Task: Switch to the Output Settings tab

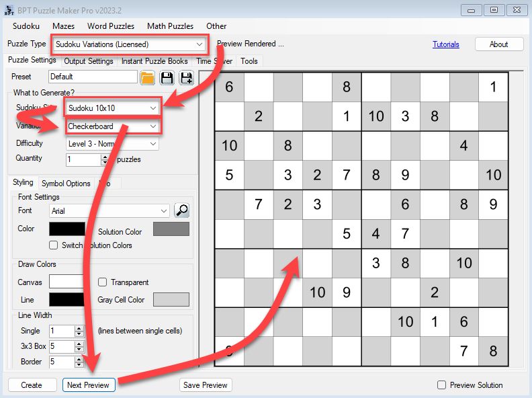Action: [88, 61]
